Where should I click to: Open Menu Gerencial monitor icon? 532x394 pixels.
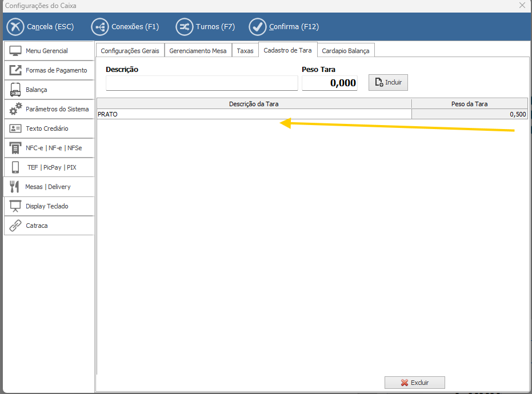pos(15,51)
